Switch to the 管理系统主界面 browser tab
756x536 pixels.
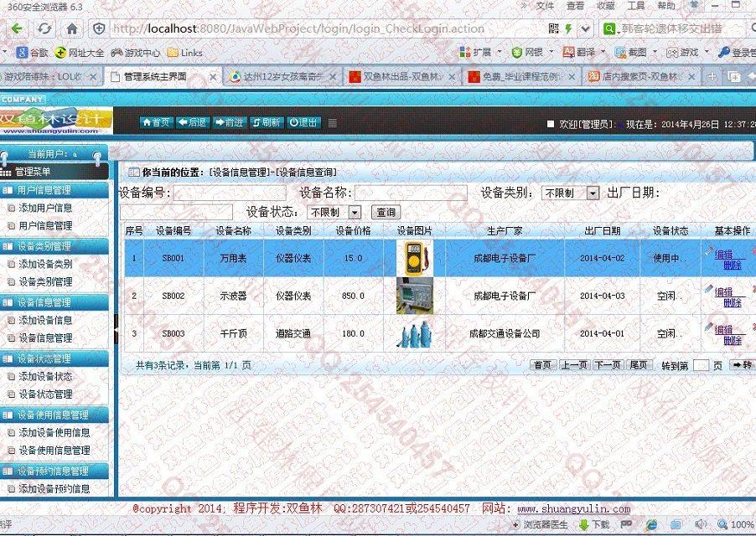coord(155,76)
